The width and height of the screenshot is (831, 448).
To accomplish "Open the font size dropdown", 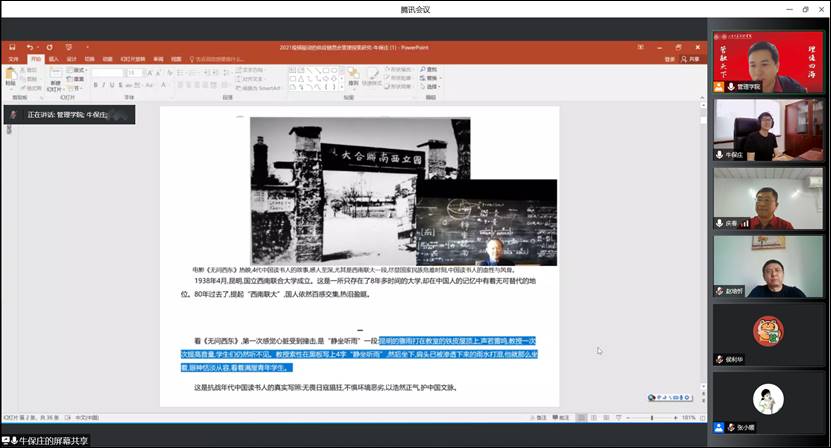I will point(135,73).
